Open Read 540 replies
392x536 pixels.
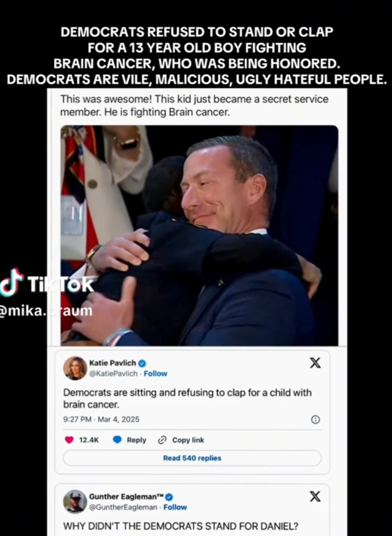coord(192,458)
